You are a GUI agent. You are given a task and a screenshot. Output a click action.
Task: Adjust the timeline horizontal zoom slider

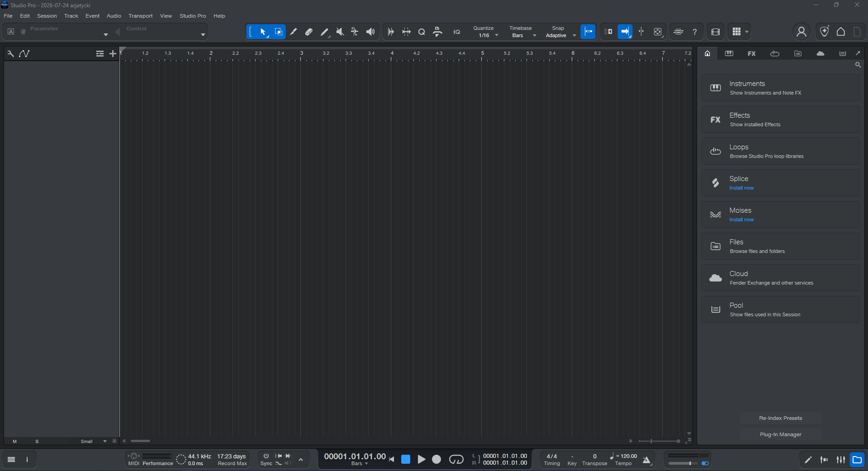(x=659, y=441)
